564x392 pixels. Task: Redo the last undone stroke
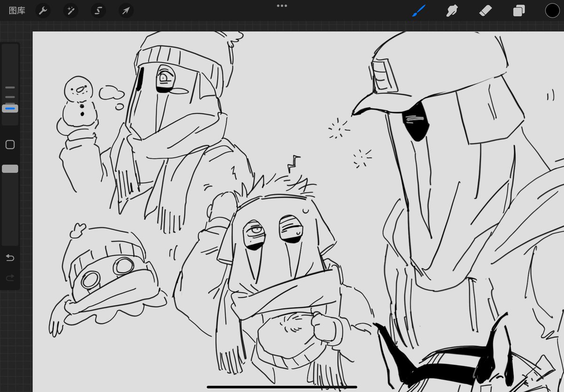click(10, 278)
